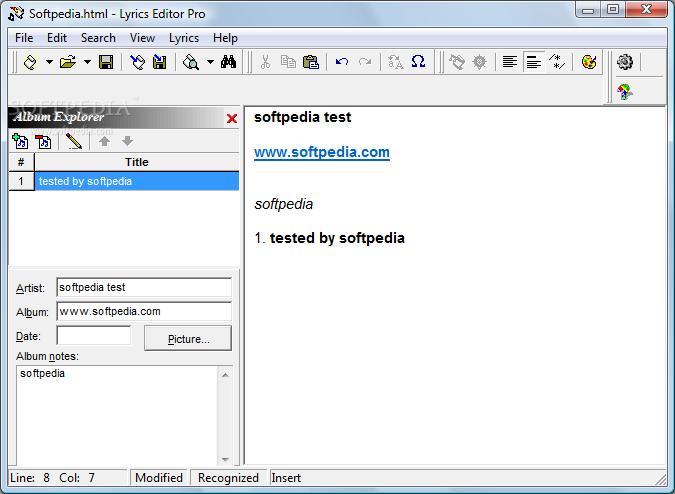Expand the preview dropdown arrow
This screenshot has width=675, height=494.
pyautogui.click(x=210, y=62)
